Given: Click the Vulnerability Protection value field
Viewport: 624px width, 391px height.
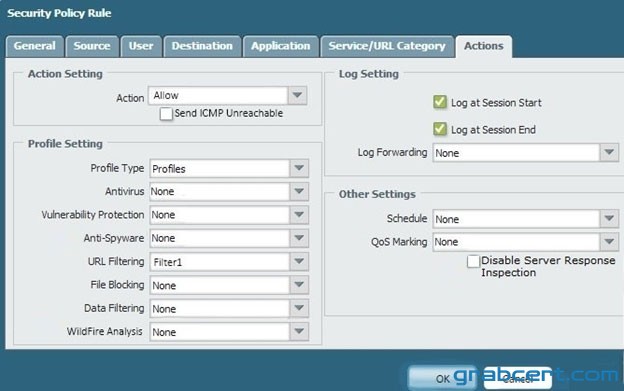Looking at the screenshot, I should (x=220, y=215).
